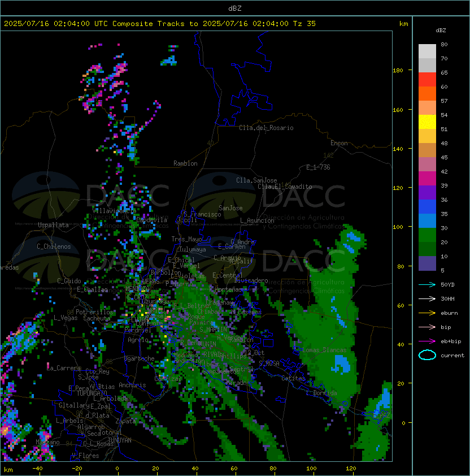Click the 'Anchoris' map label
The image size is (470, 476).
coord(132,385)
